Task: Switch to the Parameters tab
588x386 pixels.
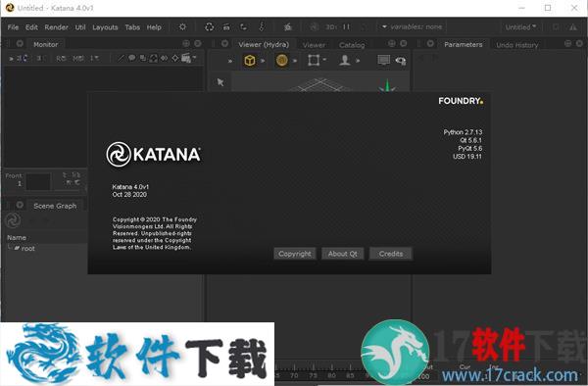Action: pos(464,44)
